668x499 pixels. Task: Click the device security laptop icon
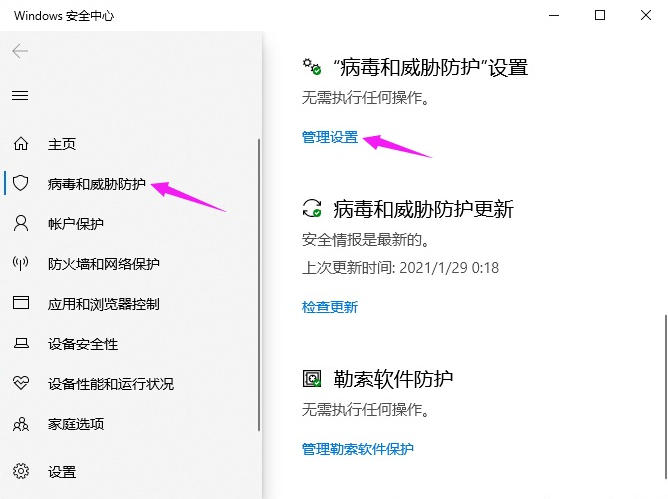(20, 344)
